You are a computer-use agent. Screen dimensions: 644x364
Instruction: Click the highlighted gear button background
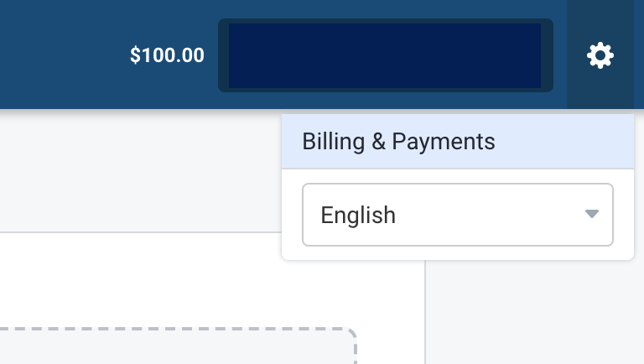600,55
